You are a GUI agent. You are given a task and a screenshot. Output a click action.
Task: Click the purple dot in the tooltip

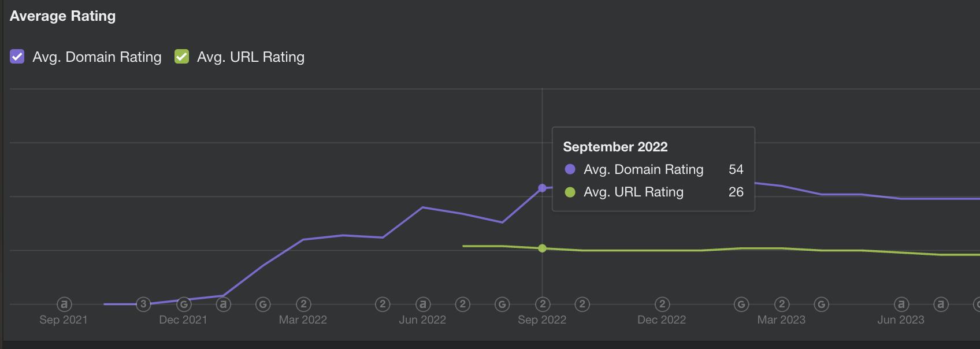click(x=570, y=169)
